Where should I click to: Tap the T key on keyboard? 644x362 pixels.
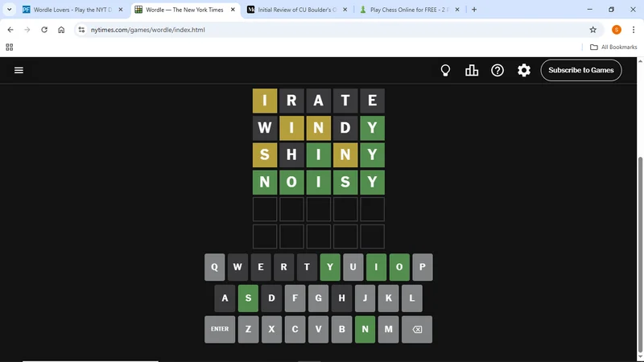[307, 267]
